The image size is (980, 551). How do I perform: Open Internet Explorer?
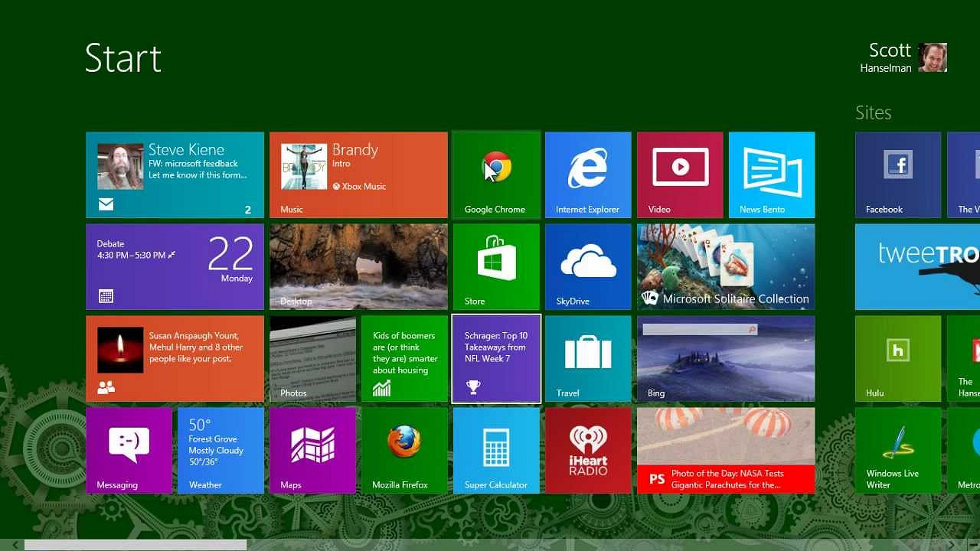588,174
